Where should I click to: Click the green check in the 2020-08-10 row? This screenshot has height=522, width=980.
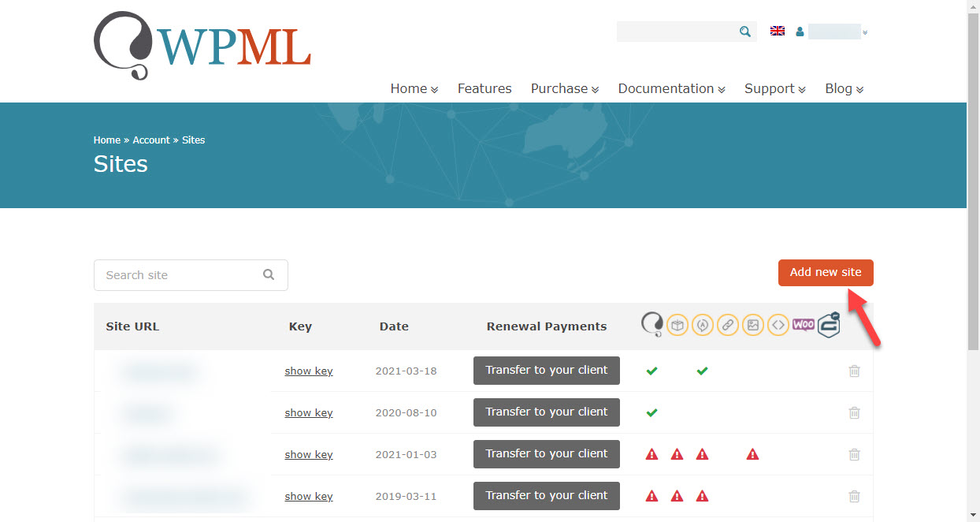651,412
